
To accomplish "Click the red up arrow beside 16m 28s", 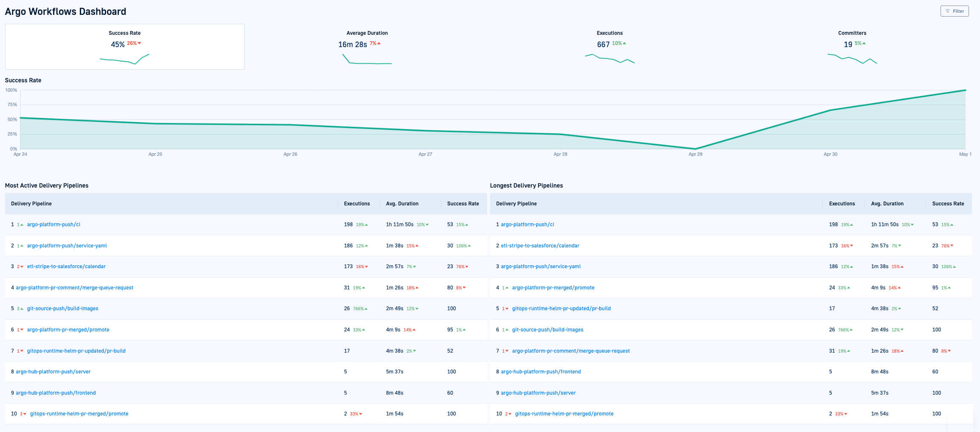I will 379,43.
